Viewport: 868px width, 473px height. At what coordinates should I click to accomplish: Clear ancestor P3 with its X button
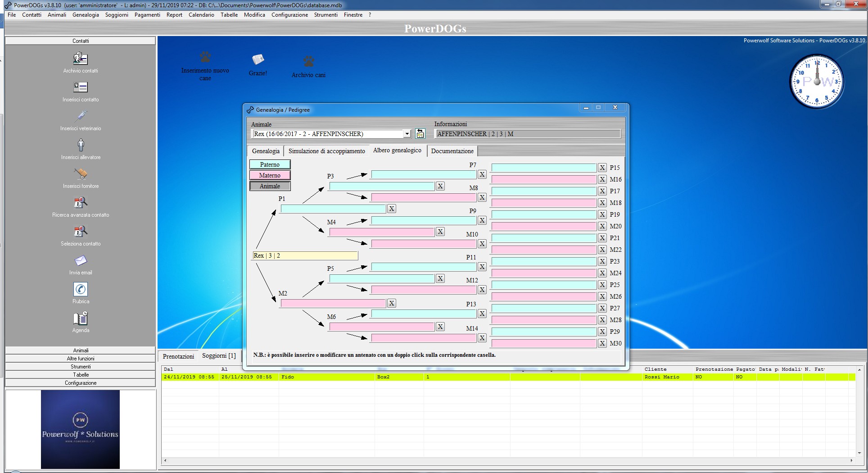(440, 186)
